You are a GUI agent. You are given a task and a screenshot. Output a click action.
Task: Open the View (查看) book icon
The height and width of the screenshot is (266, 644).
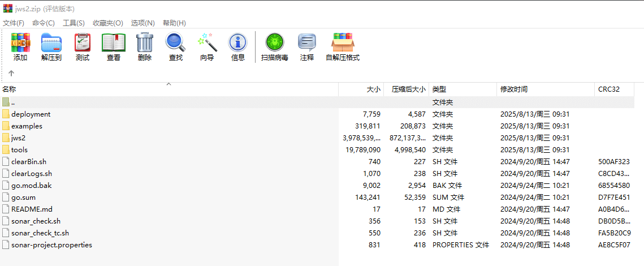(x=114, y=47)
